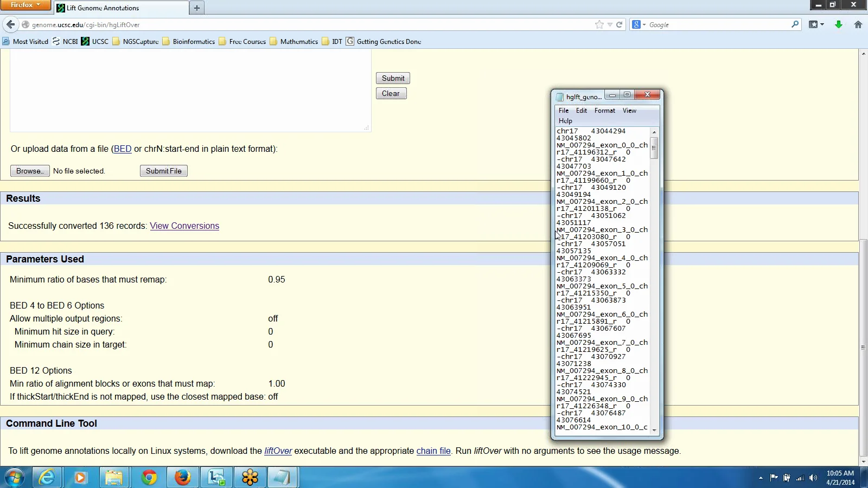Show URL history dropdown in address bar

pos(610,24)
